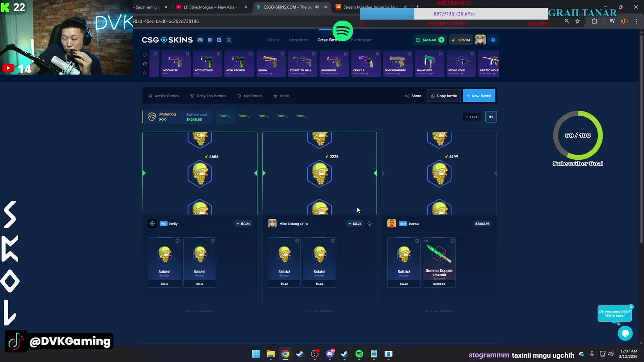Click the emoji icon beside Mike Oxlong's total
The image size is (644, 362).
(369, 224)
